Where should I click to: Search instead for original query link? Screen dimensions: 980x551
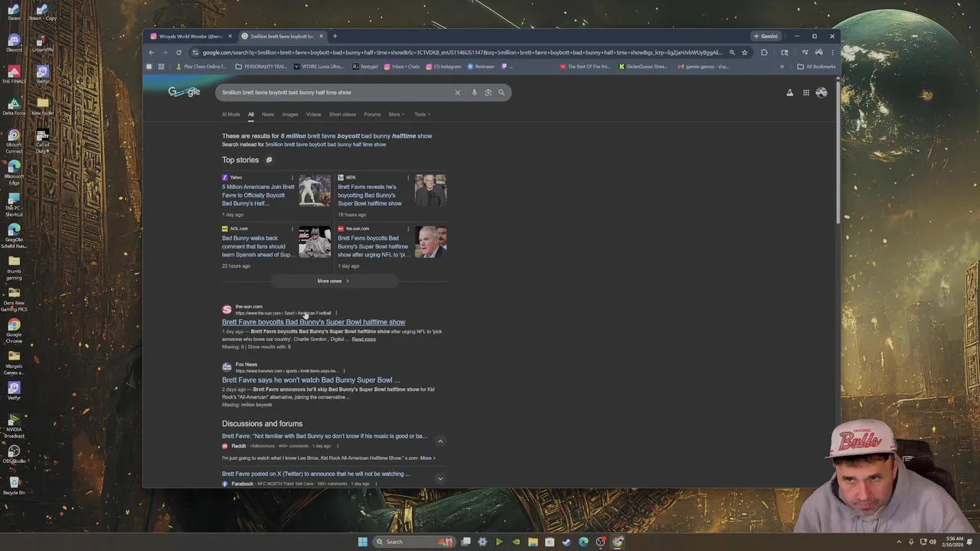tap(325, 145)
